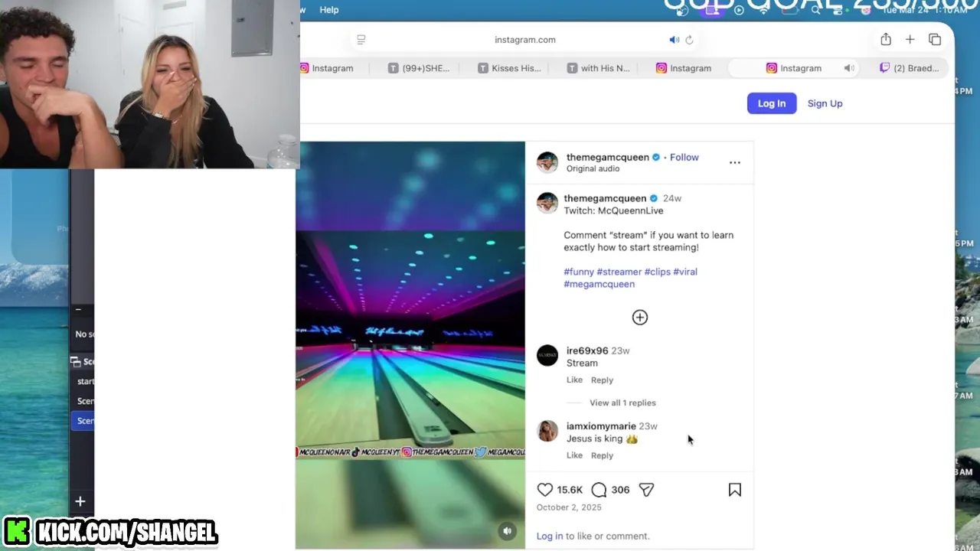980x551 pixels.
Task: Mute audio in the Safari address bar
Action: pos(674,40)
